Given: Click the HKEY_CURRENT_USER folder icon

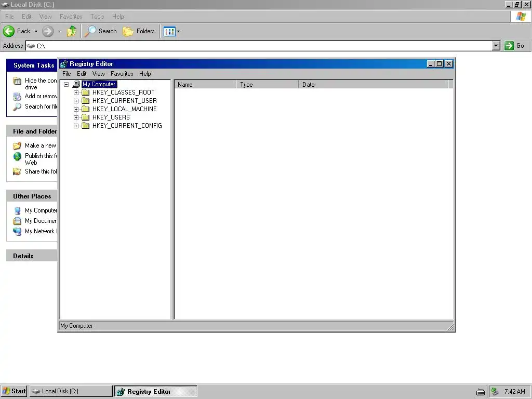Looking at the screenshot, I should (x=86, y=101).
